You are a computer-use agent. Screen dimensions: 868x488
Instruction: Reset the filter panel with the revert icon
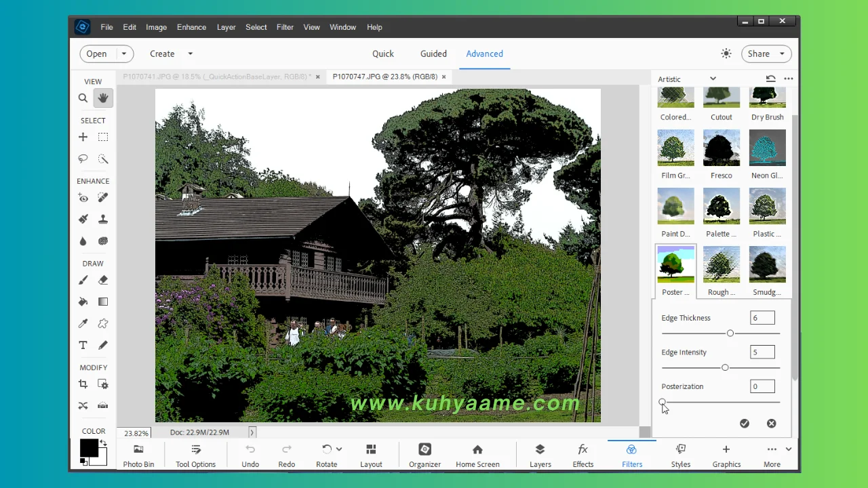(770, 79)
